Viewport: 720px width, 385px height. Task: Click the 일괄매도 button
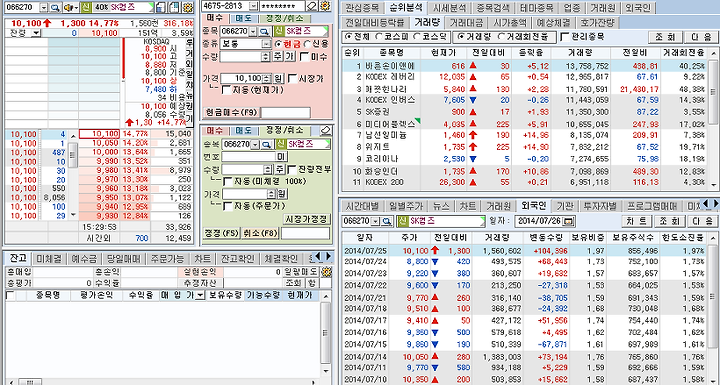click(x=301, y=272)
